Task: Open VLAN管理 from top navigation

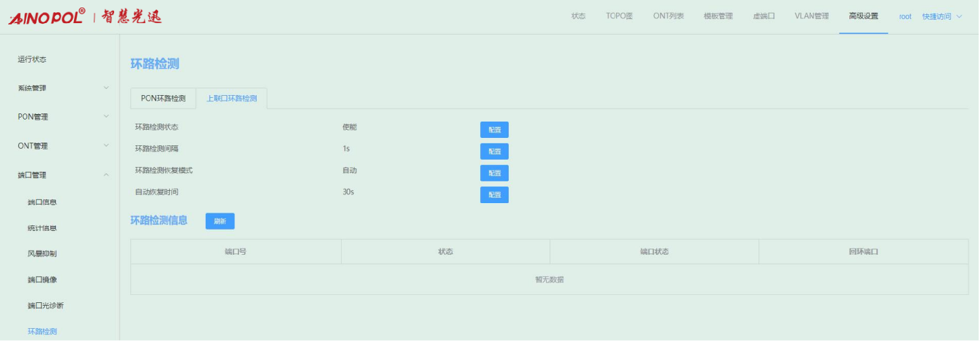Action: pos(812,16)
